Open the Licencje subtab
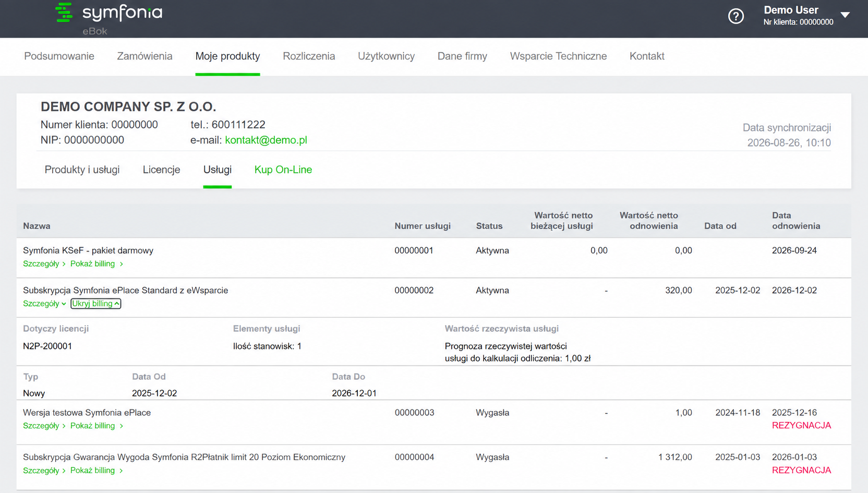Screen dimensions: 868x493 click(161, 170)
